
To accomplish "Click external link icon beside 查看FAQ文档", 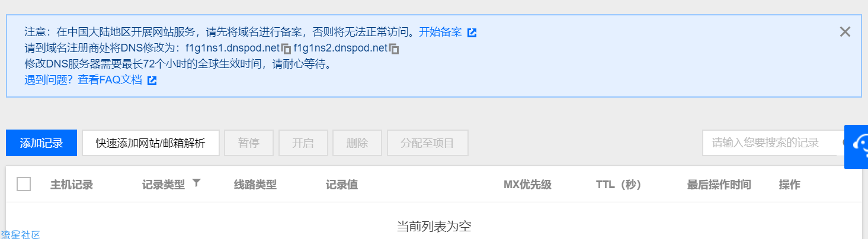I will point(152,80).
